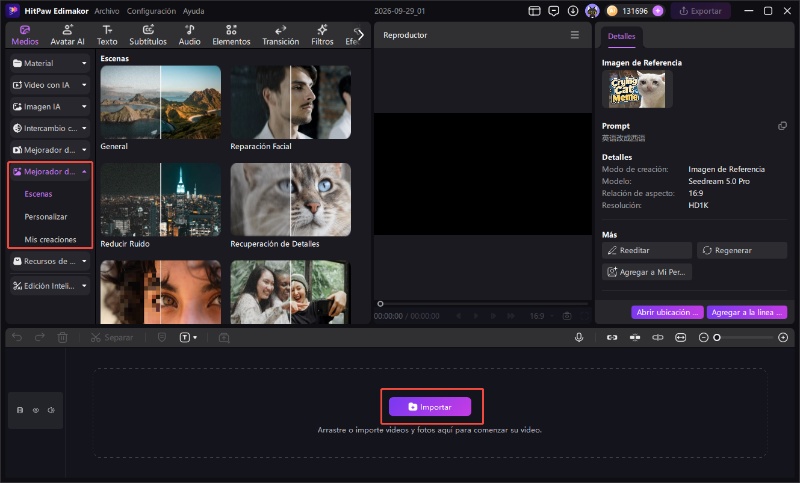Viewport: 800px width, 483px height.
Task: Click the layout switcher icon in the title bar
Action: tap(534, 11)
